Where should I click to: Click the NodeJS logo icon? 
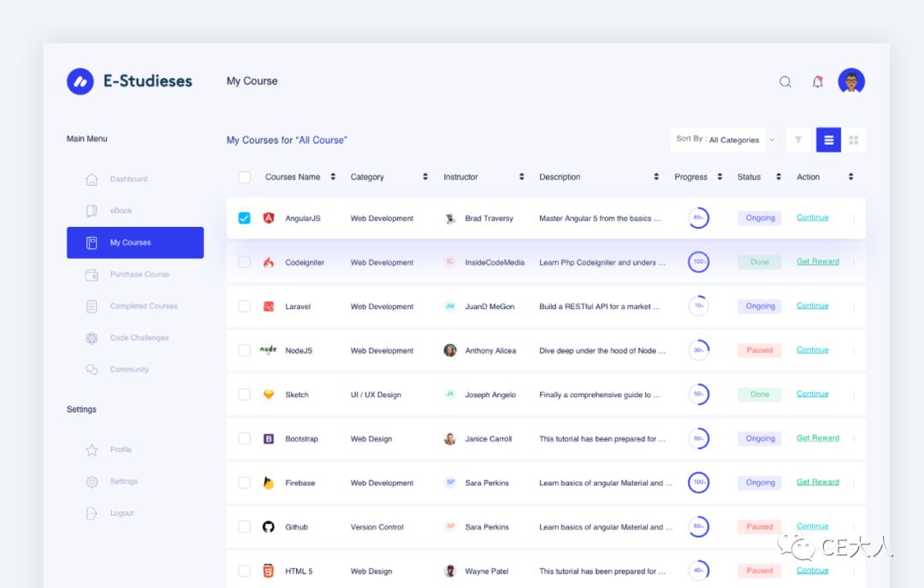pos(268,350)
